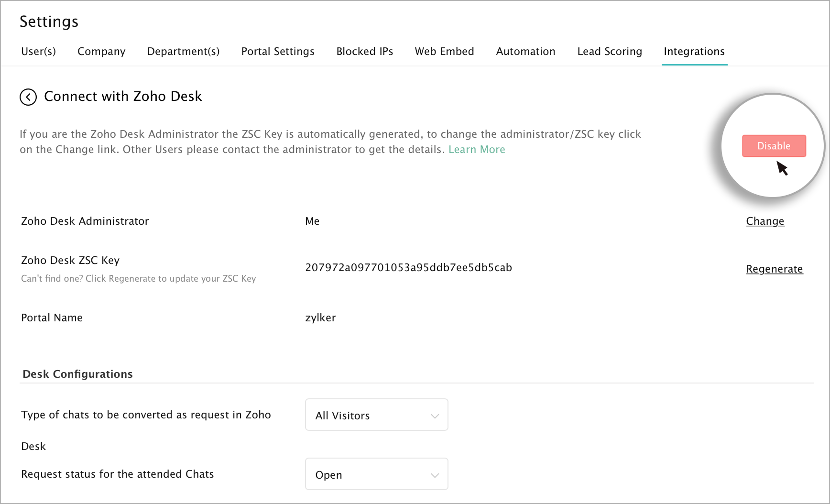Follow the Learn More link
Viewport: 830px width, 504px height.
(477, 150)
